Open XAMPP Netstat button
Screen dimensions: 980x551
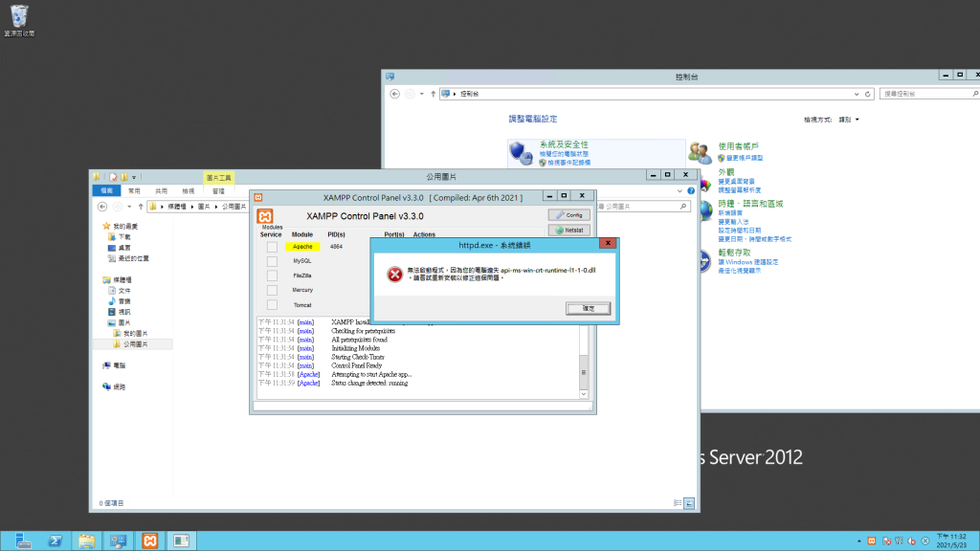coord(568,230)
